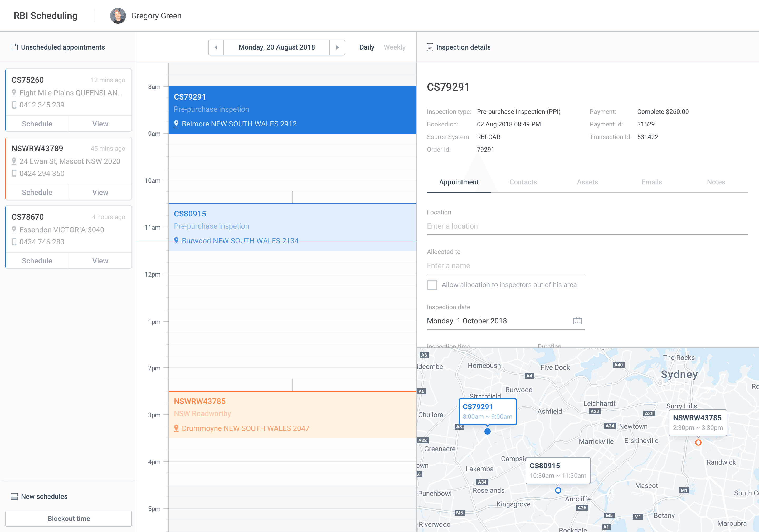Enable allocation to inspectors out of area
Image resolution: width=759 pixels, height=532 pixels.
(432, 285)
